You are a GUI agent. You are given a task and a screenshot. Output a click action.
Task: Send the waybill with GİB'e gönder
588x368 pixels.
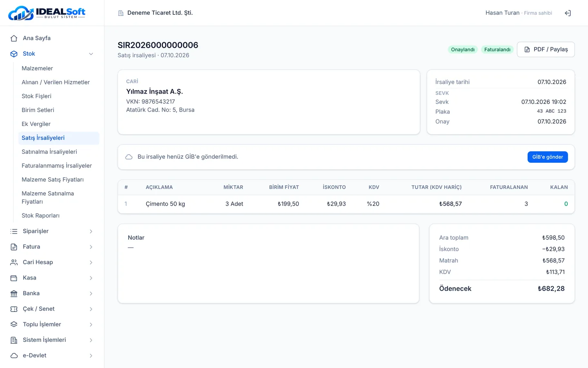click(x=548, y=157)
